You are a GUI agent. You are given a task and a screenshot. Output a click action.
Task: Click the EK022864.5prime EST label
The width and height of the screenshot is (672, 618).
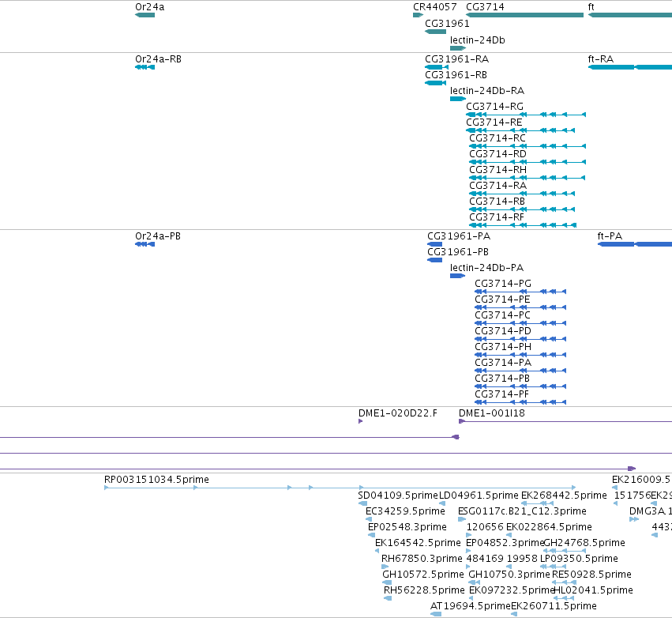pyautogui.click(x=549, y=527)
